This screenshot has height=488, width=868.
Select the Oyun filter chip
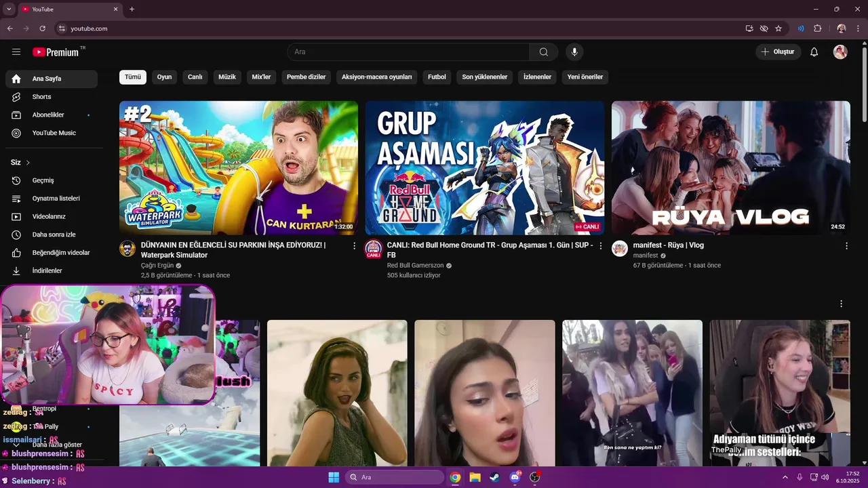tap(164, 77)
